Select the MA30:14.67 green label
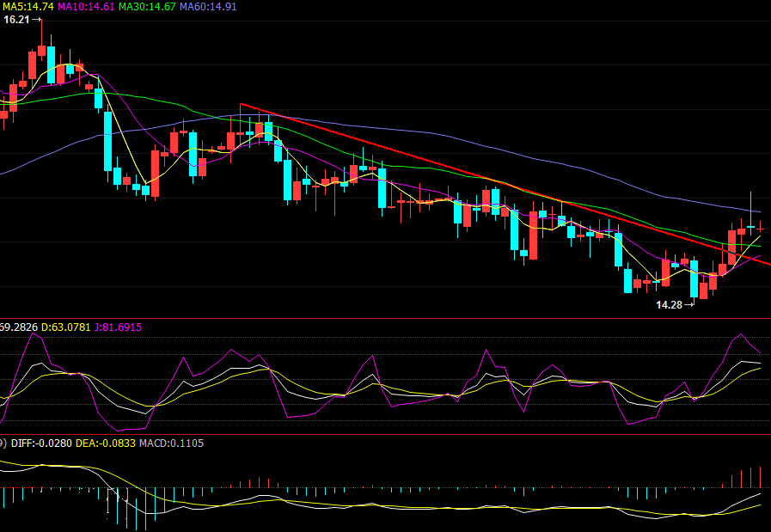This screenshot has height=532, width=771. [x=147, y=6]
